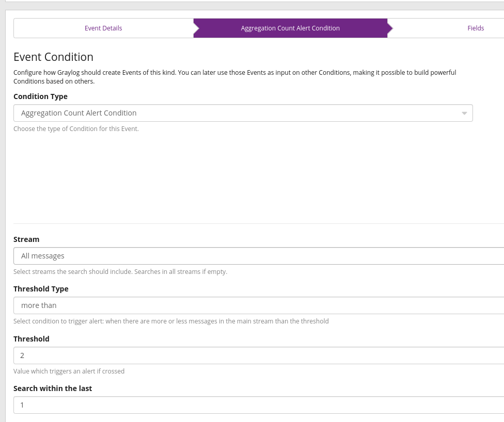Click the Threshold field label
504x422 pixels.
pos(31,339)
